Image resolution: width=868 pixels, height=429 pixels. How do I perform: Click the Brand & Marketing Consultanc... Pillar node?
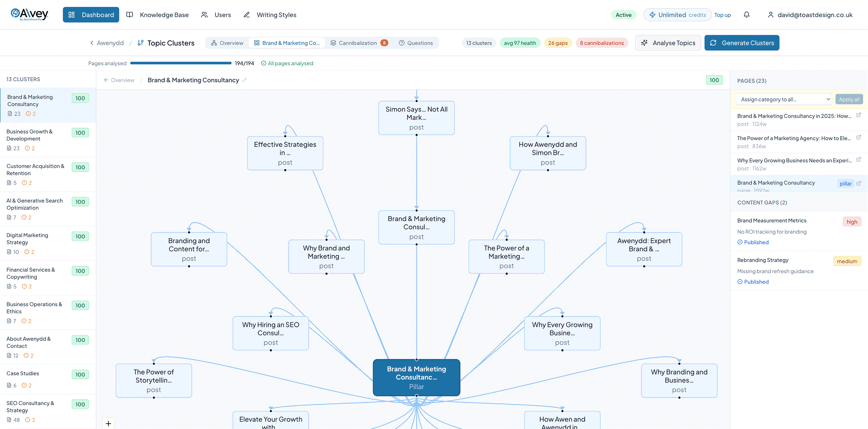coord(416,378)
